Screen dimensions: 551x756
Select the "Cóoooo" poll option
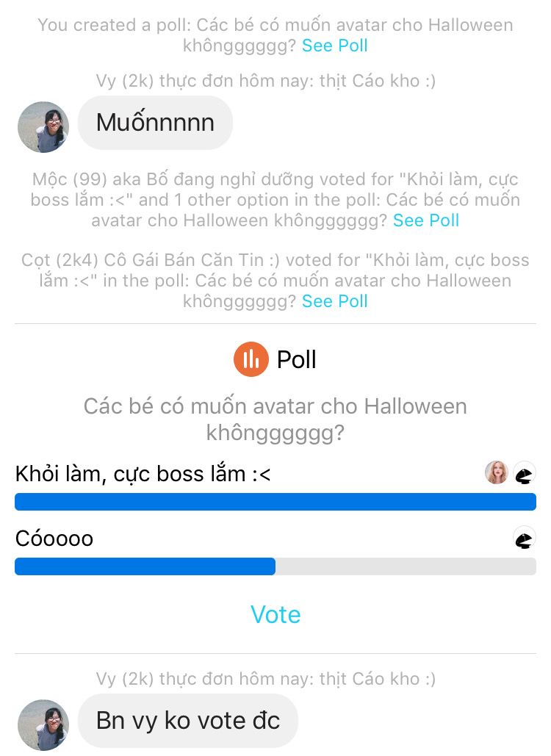(x=54, y=539)
